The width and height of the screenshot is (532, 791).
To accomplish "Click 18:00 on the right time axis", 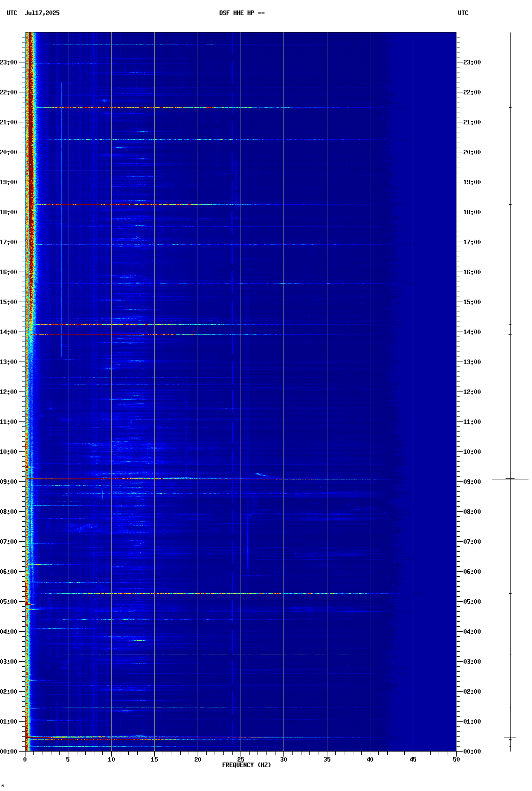I will [472, 212].
